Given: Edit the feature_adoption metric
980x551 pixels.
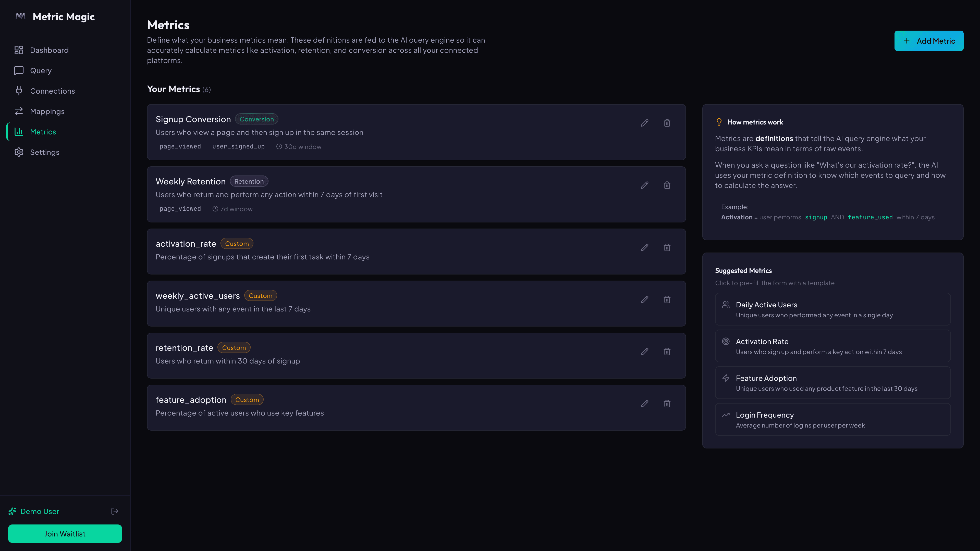Looking at the screenshot, I should 644,404.
